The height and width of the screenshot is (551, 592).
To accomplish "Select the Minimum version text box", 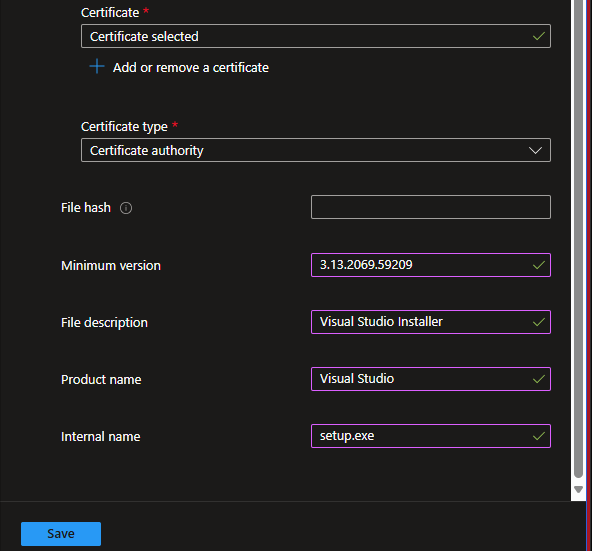I will [x=431, y=265].
